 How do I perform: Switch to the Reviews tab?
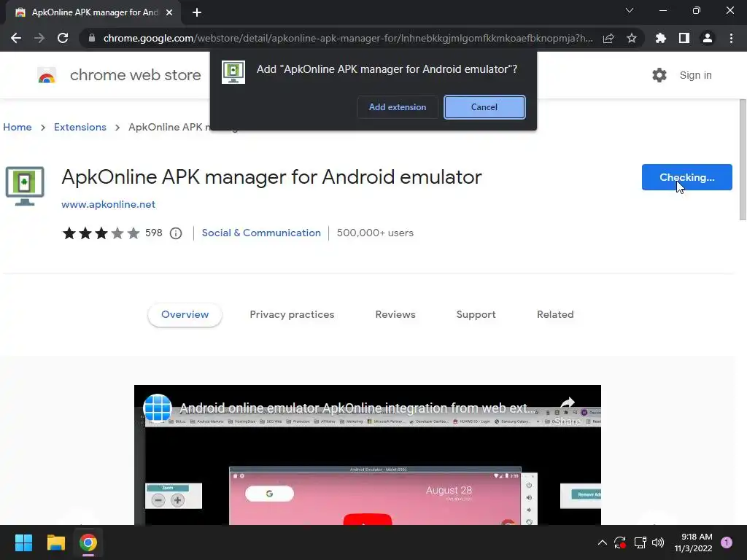[x=395, y=315]
